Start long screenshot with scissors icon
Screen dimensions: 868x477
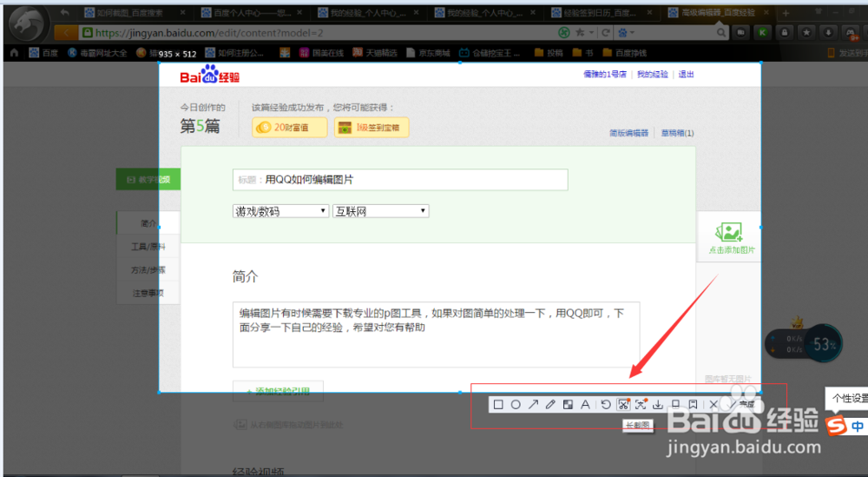[623, 404]
